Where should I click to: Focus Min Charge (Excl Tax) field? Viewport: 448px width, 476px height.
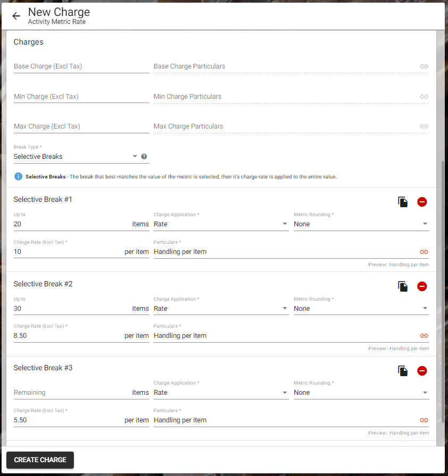[x=81, y=97]
